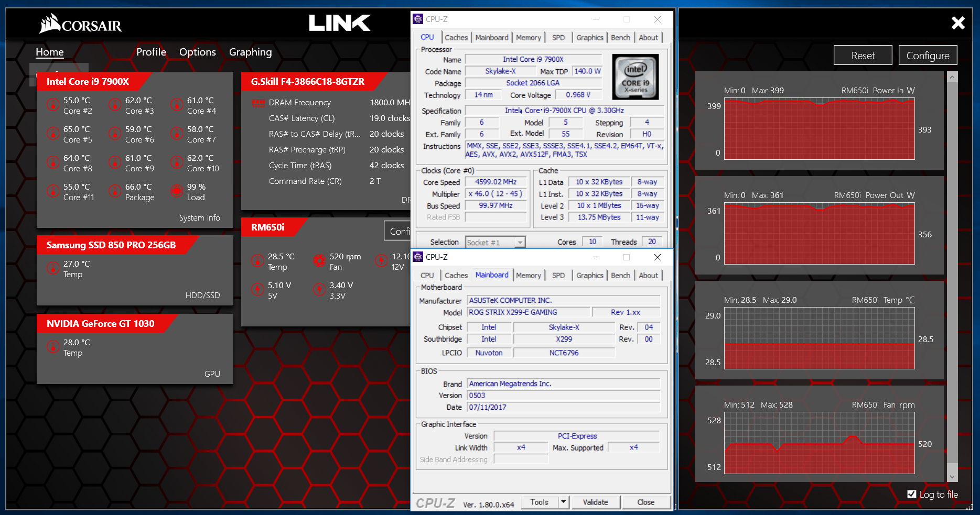Select Memory tab in upper CPU-Z window
This screenshot has width=980, height=515.
pyautogui.click(x=528, y=38)
